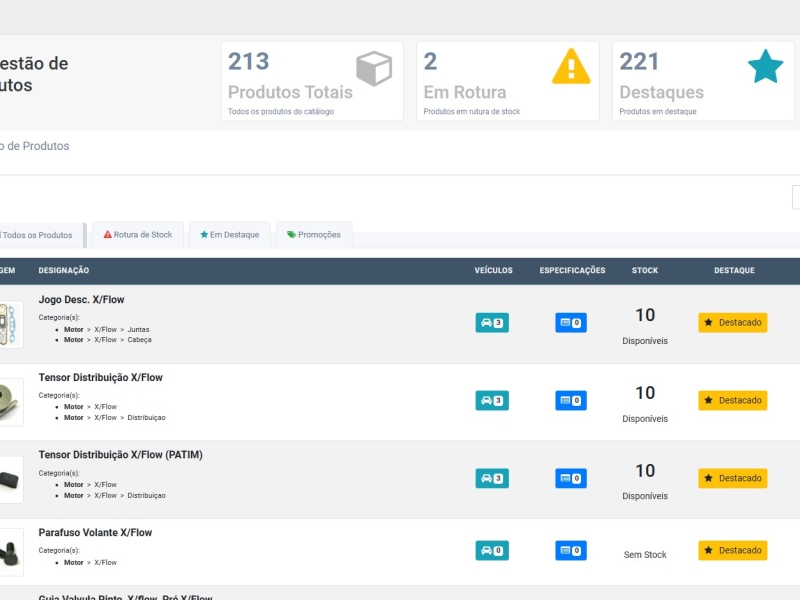The height and width of the screenshot is (600, 800).
Task: Sort by the Stock column header
Action: click(x=645, y=271)
